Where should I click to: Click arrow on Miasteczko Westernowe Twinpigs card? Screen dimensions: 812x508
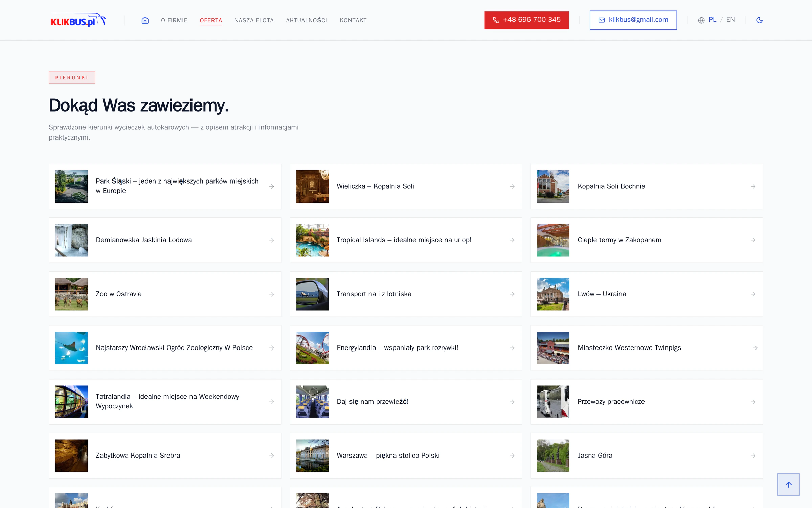click(x=755, y=348)
